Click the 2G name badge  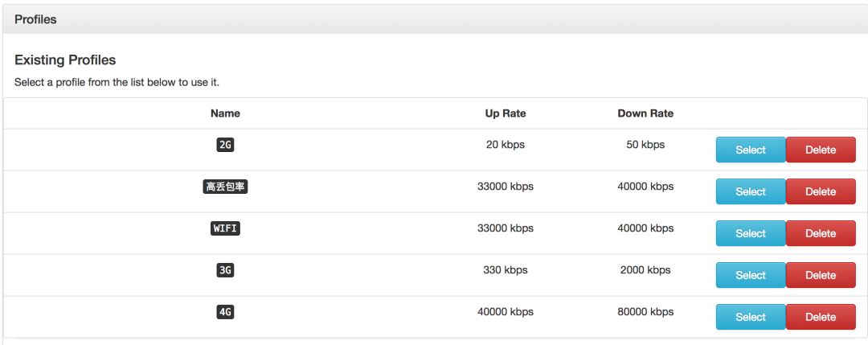click(x=225, y=146)
